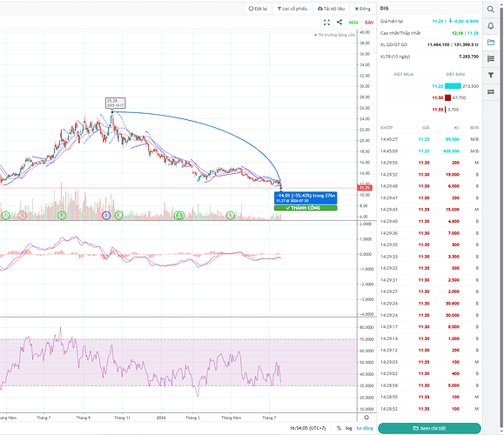
Task: Open the Lọc cổ phiếu stock filter
Action: (292, 9)
